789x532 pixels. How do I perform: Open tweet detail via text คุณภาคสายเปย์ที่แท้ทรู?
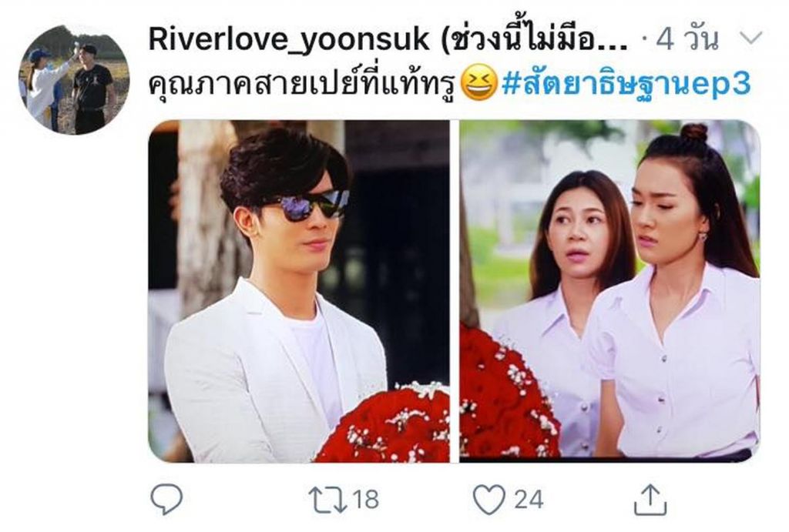(302, 85)
